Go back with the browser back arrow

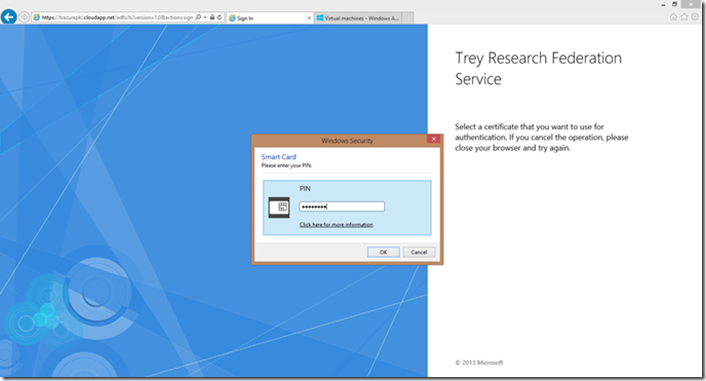(9, 17)
